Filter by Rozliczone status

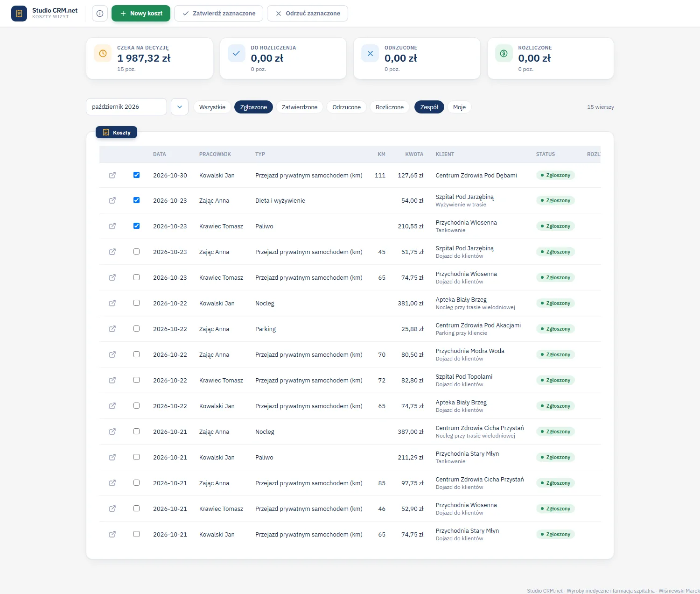[x=390, y=107]
